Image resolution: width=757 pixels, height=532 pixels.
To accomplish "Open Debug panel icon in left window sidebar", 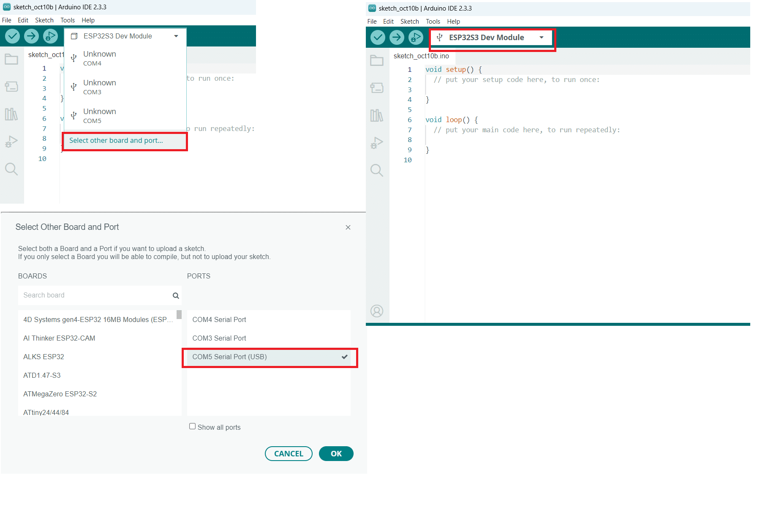I will pos(11,142).
